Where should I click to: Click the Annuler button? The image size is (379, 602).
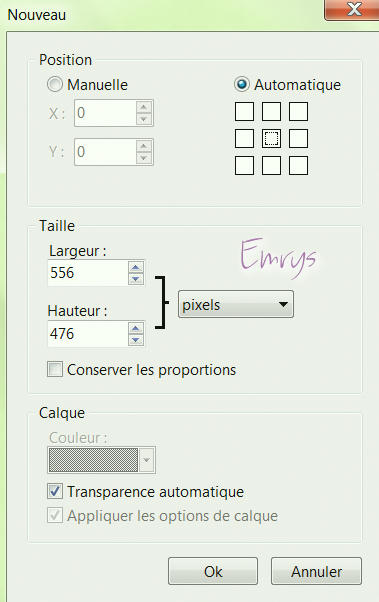click(x=316, y=571)
